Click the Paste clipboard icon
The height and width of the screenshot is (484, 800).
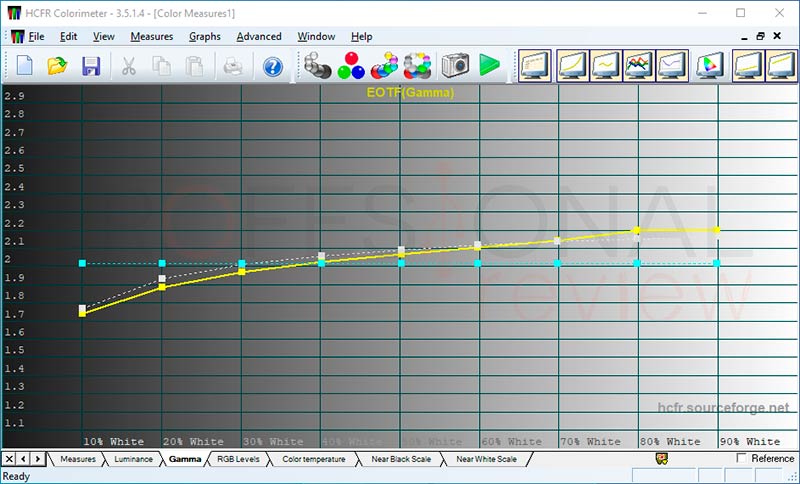coord(194,66)
